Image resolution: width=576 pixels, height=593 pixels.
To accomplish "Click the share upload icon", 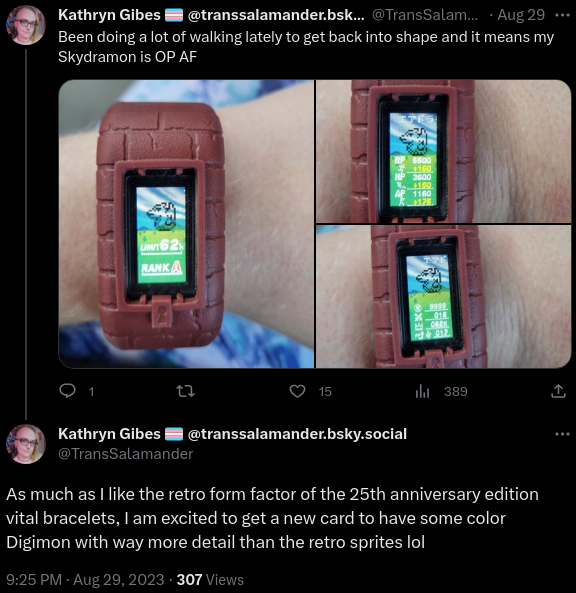I will coord(558,391).
